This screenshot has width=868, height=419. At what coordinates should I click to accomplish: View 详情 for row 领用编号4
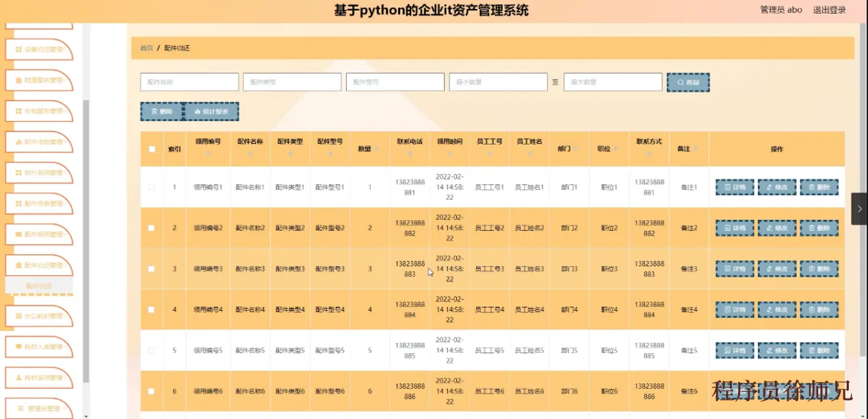(735, 309)
